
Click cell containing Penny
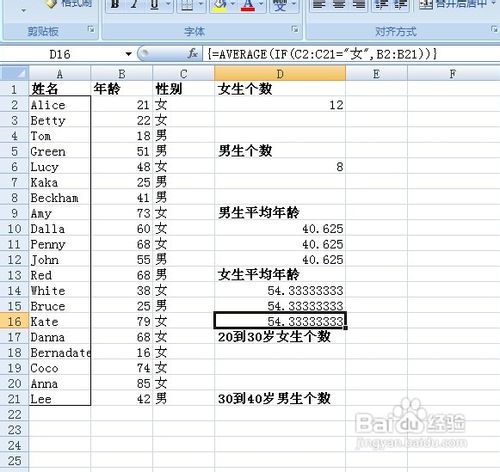(x=60, y=244)
